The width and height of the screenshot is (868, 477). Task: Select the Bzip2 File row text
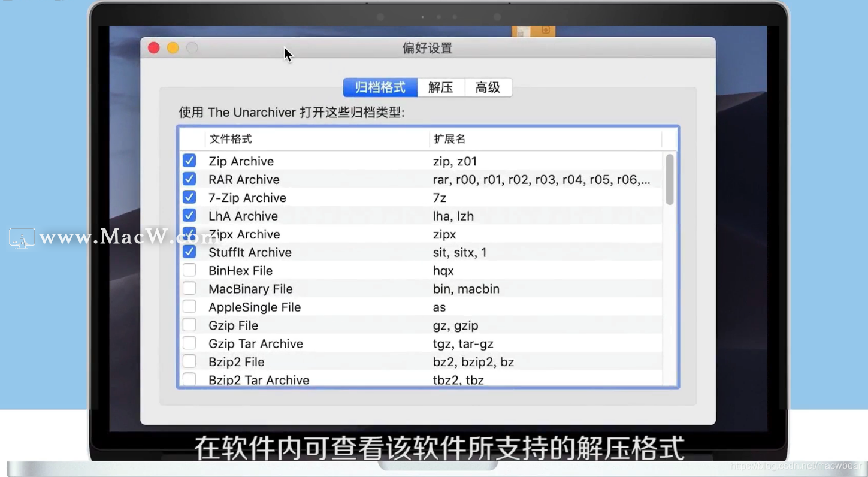[236, 362]
